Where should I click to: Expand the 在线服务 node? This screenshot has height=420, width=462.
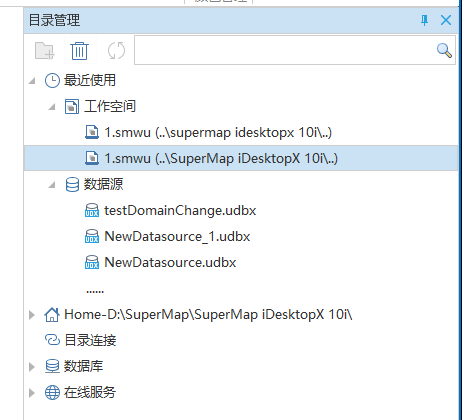point(32,393)
